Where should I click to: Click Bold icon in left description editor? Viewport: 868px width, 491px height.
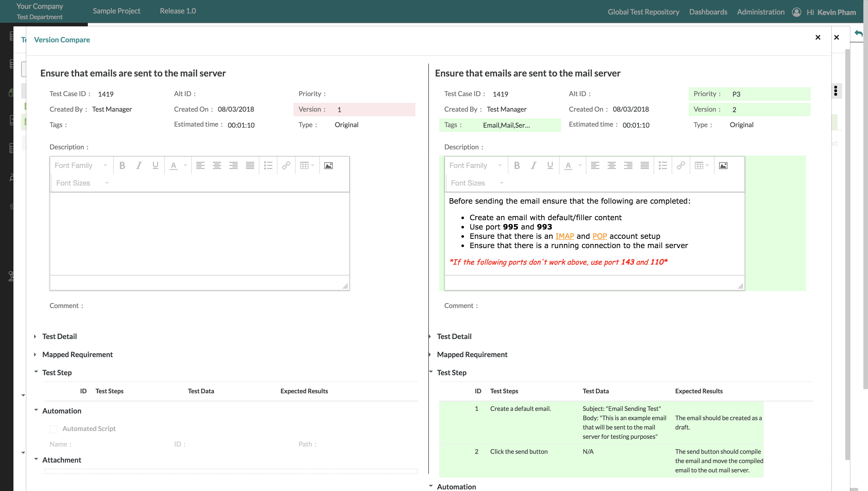point(122,166)
